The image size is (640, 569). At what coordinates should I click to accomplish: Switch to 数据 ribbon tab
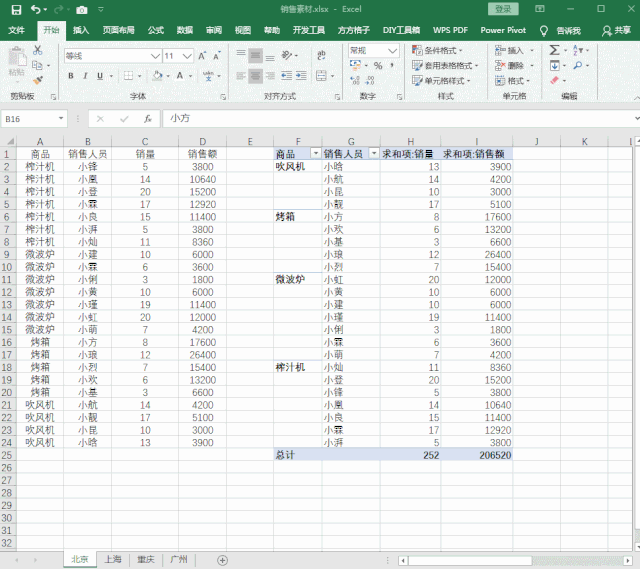(184, 30)
